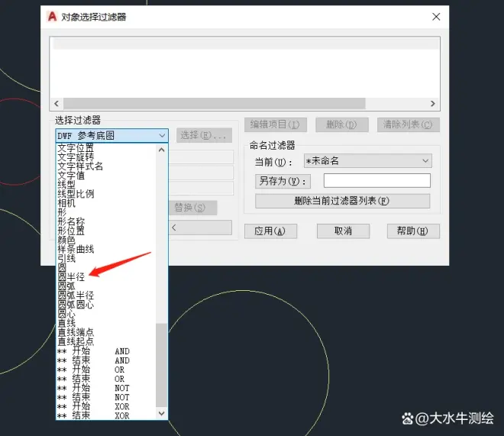Click filter list left scroll arrow
The height and width of the screenshot is (436, 504).
[x=57, y=103]
